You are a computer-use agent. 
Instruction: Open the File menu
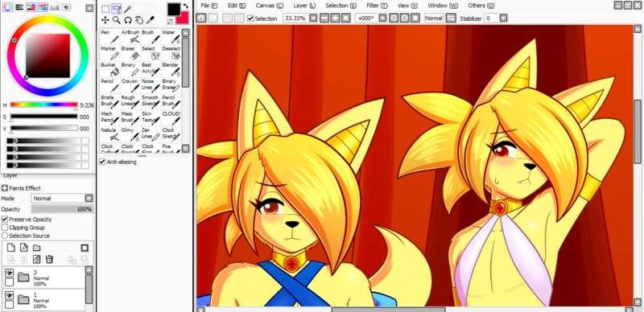click(x=209, y=6)
